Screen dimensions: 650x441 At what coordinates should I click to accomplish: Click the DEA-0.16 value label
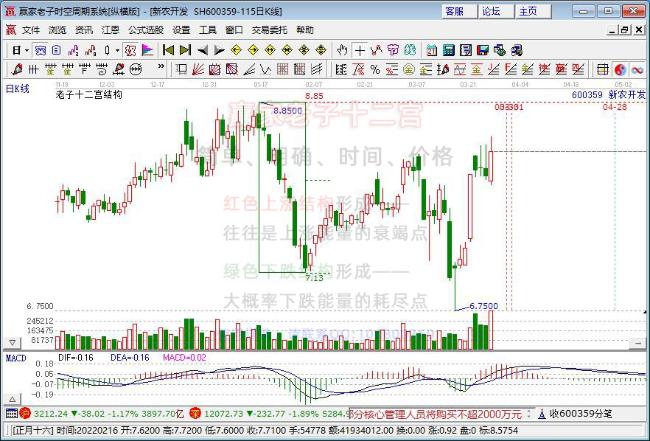pos(130,357)
